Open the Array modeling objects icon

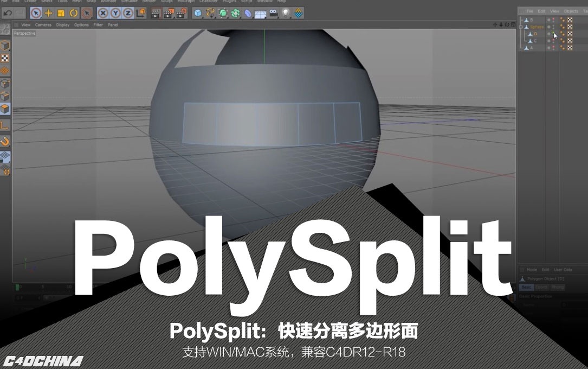point(236,13)
